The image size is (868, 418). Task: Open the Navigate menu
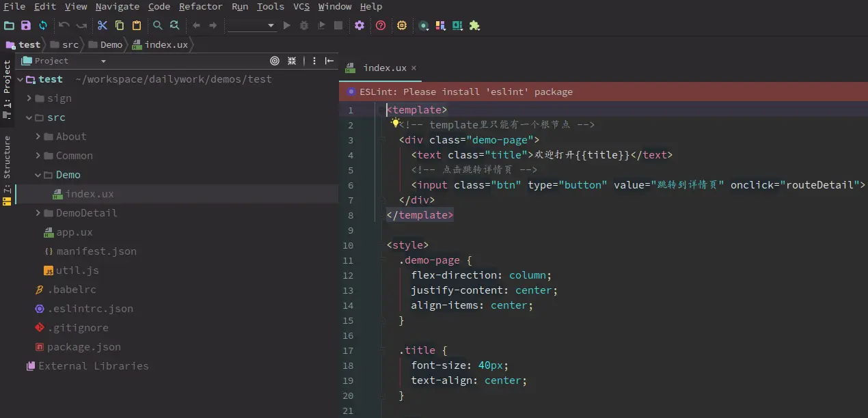[x=118, y=6]
